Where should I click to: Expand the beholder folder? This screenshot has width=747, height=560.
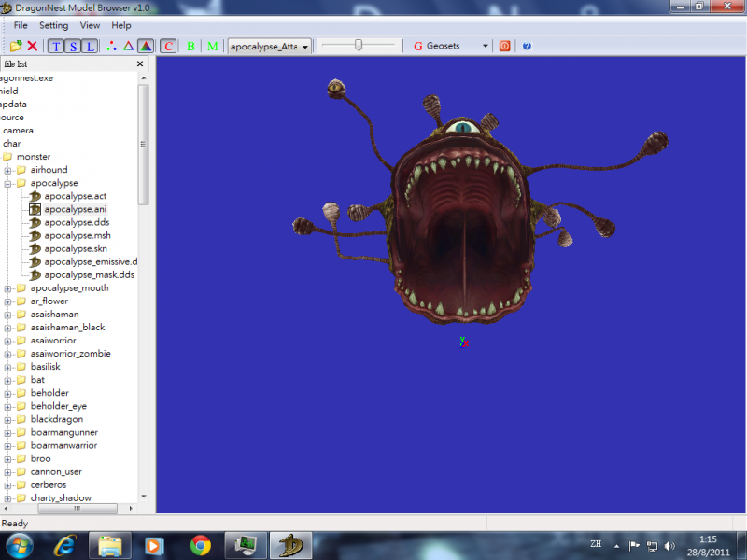[7, 393]
